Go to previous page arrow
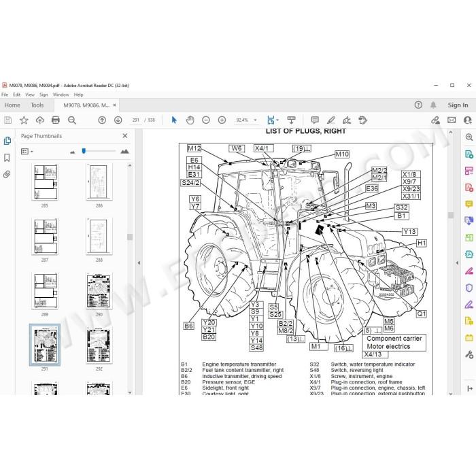The width and height of the screenshot is (476, 476). pyautogui.click(x=102, y=120)
